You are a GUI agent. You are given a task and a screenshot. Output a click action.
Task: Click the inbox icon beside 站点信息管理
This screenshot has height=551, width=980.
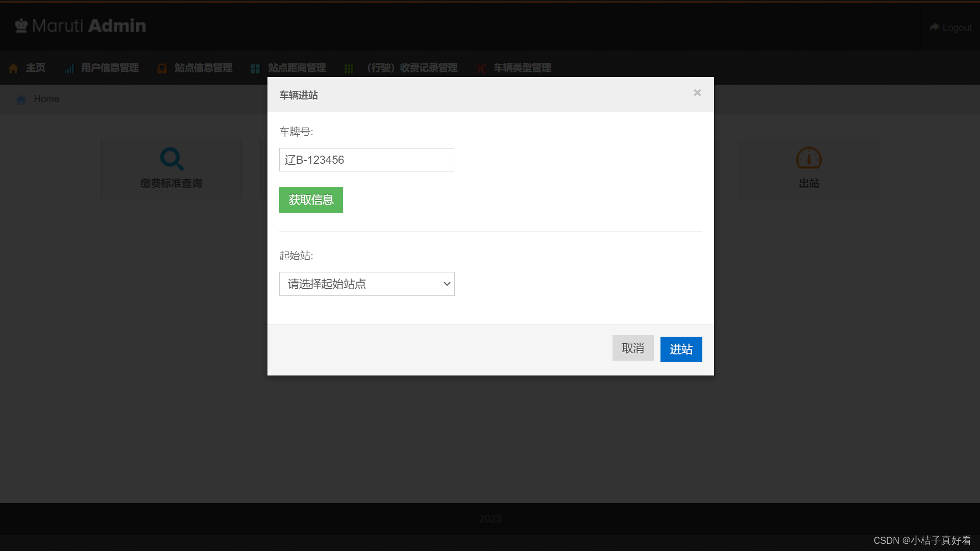click(x=162, y=68)
